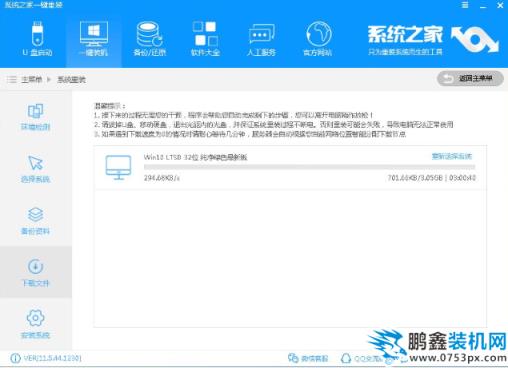Select the 下载文件 download step
The image size is (508, 368).
(x=36, y=273)
